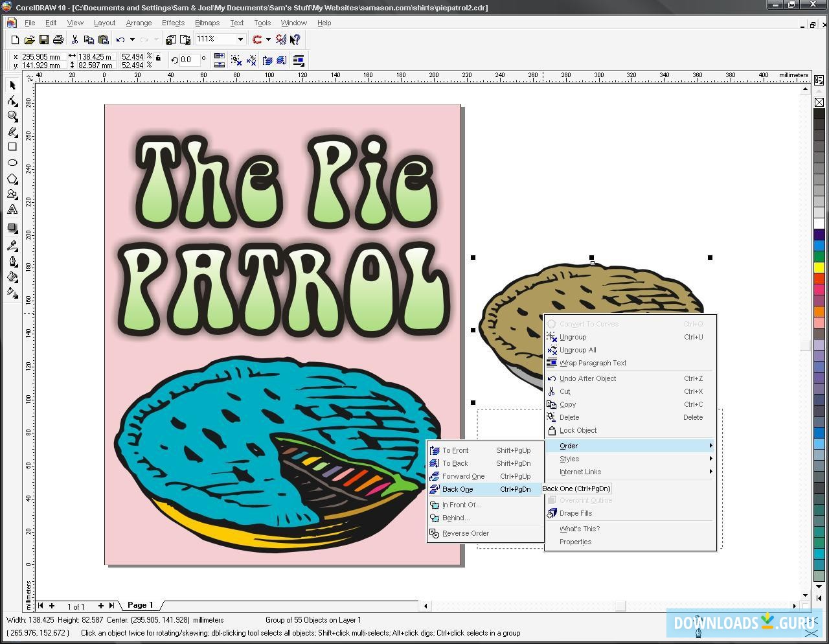Screen dimensions: 829x644
Task: Click the Save icon in toolbar
Action: [44, 40]
